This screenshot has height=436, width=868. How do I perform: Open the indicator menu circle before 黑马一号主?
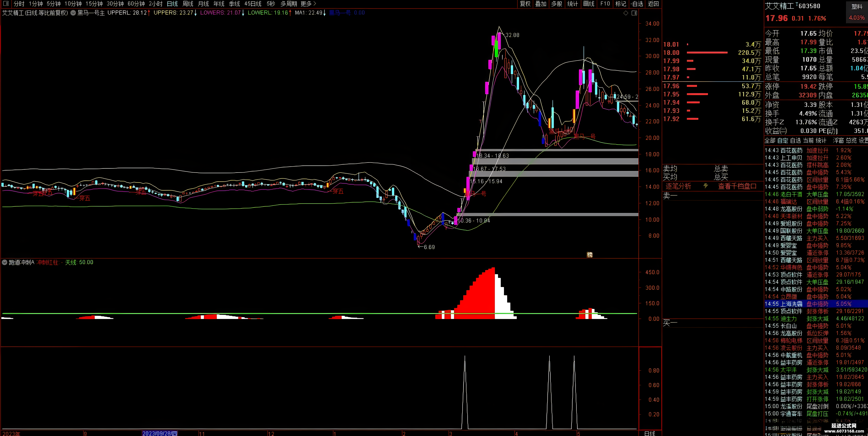[73, 13]
